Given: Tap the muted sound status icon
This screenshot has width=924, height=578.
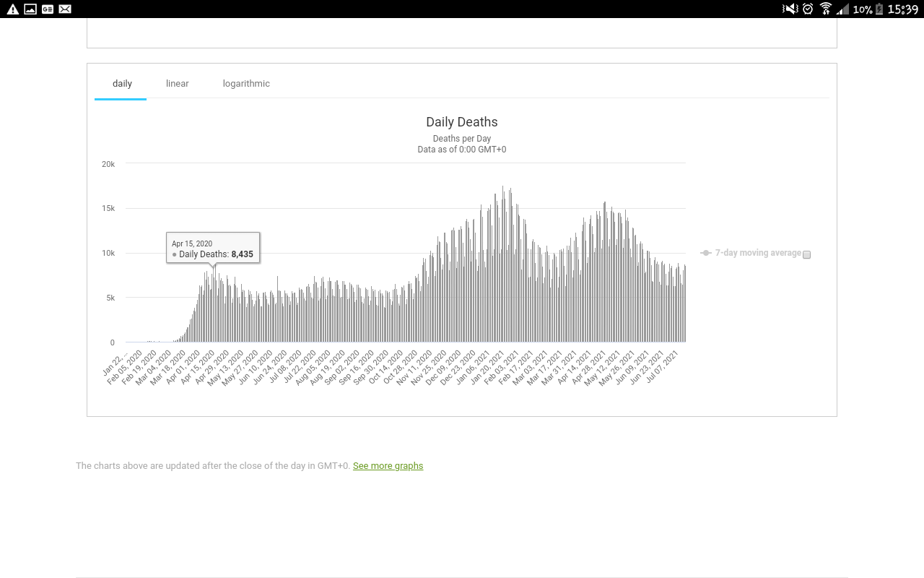Looking at the screenshot, I should point(790,9).
